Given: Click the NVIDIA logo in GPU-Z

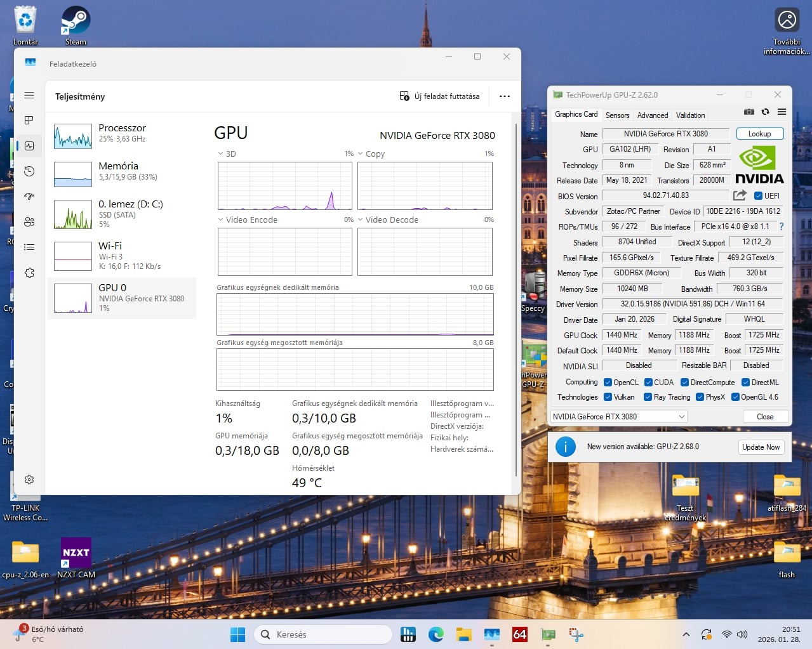Looking at the screenshot, I should (x=759, y=165).
